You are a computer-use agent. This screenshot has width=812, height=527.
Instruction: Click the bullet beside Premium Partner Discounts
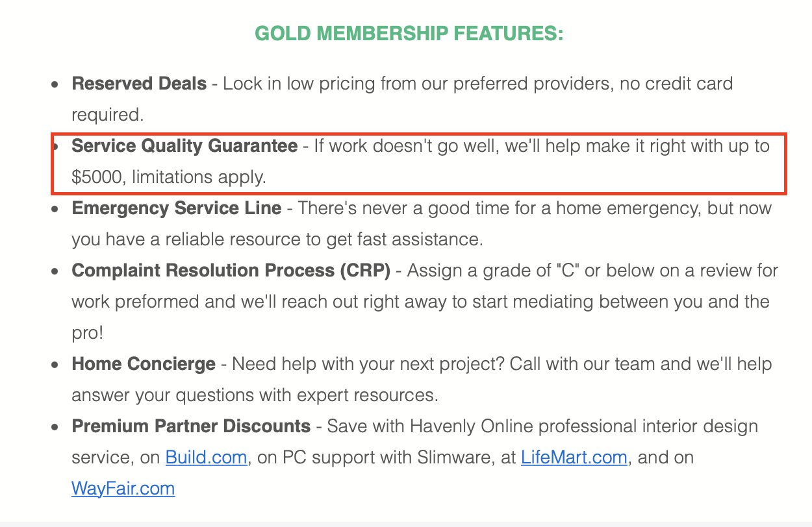tap(57, 428)
